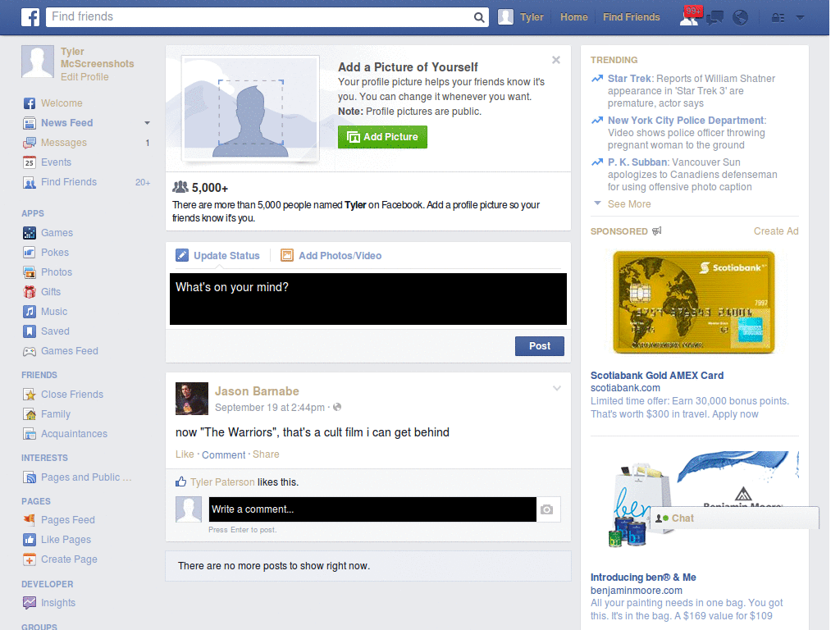The height and width of the screenshot is (630, 840).
Task: Expand options chevron on Jason Barnabe post
Action: pos(557,388)
